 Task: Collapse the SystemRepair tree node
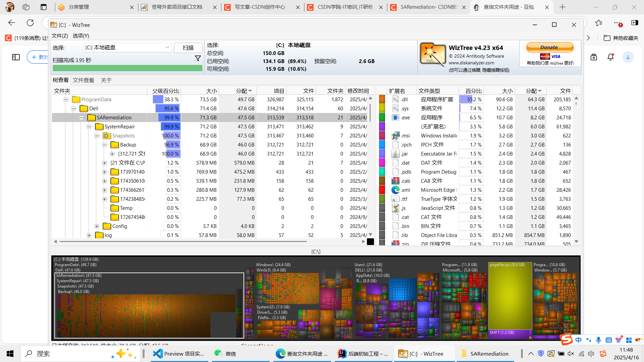(x=89, y=127)
